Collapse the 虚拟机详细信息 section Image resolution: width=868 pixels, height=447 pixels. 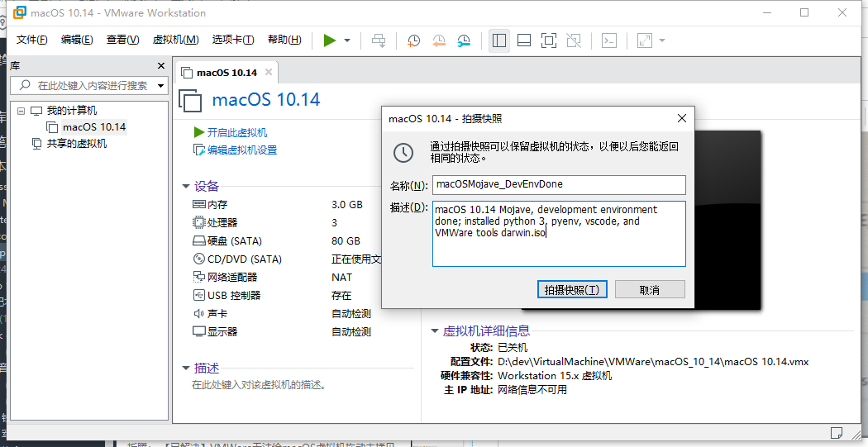(x=435, y=331)
